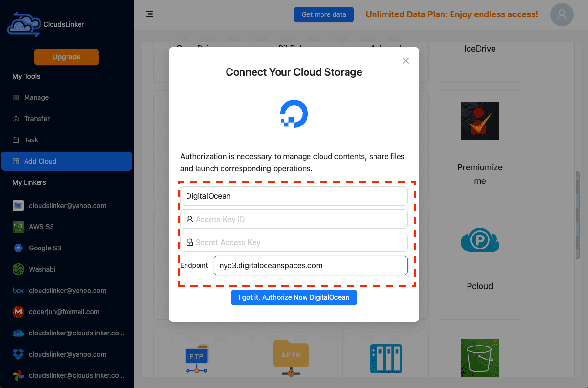The height and width of the screenshot is (388, 588).
Task: Click Unlimited Data Plan promotional text
Action: point(452,14)
